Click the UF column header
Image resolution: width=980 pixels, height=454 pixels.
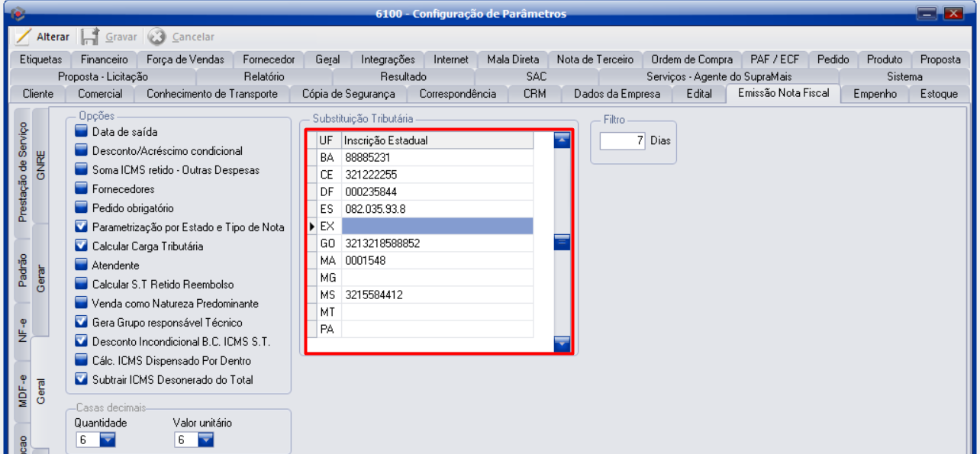326,140
